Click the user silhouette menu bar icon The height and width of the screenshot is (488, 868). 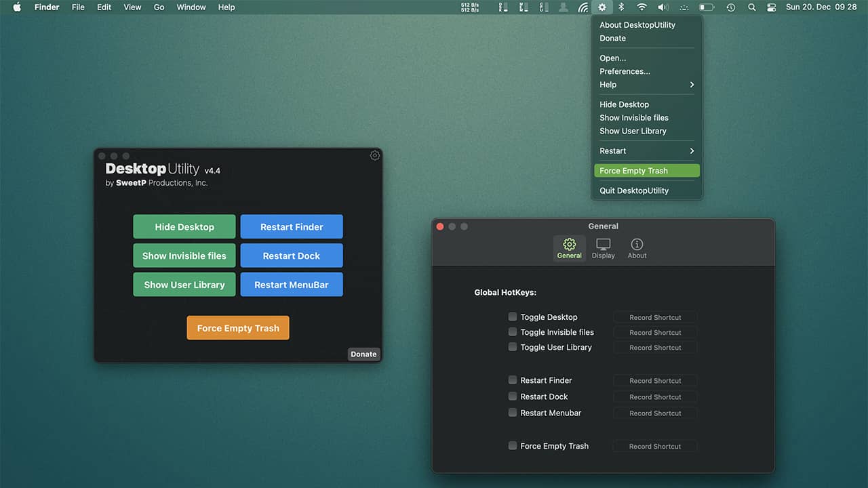click(x=563, y=7)
